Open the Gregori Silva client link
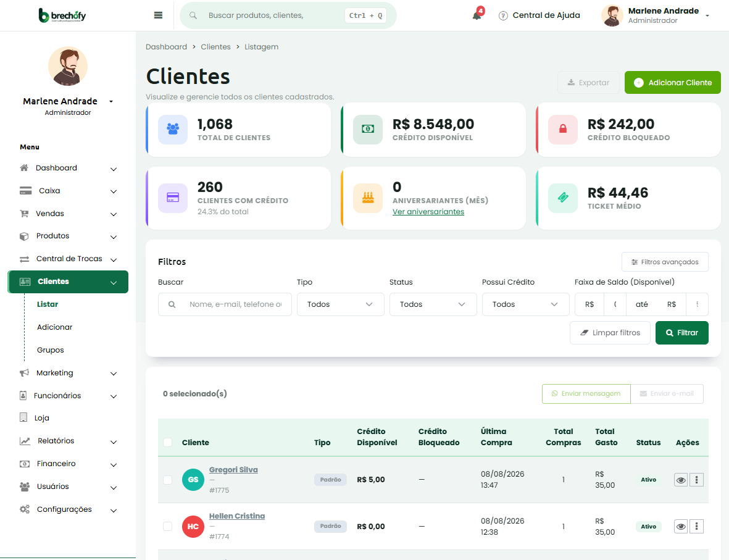 pyautogui.click(x=233, y=470)
